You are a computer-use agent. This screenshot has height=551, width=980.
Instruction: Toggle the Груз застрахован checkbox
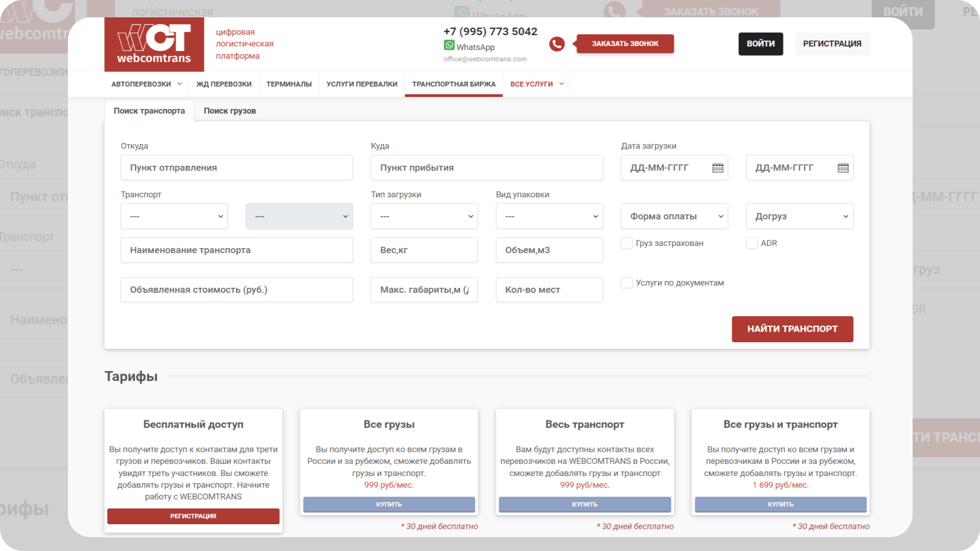pyautogui.click(x=627, y=243)
